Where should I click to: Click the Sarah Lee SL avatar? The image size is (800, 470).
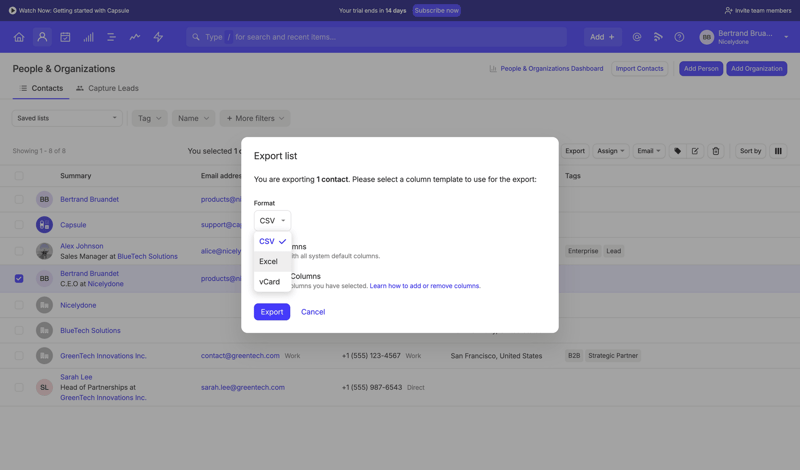[x=44, y=387]
